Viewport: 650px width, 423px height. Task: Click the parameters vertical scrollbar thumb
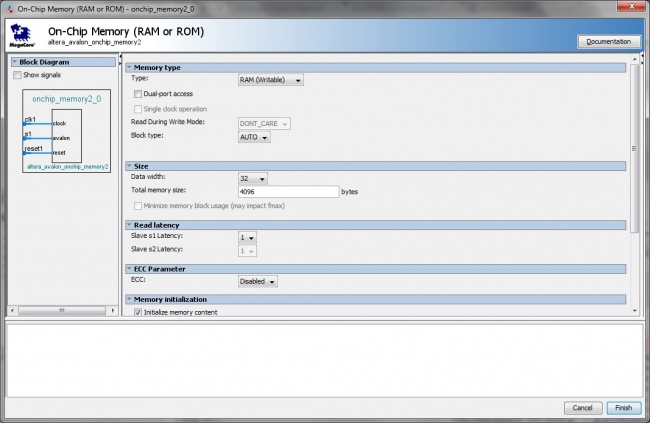point(634,148)
